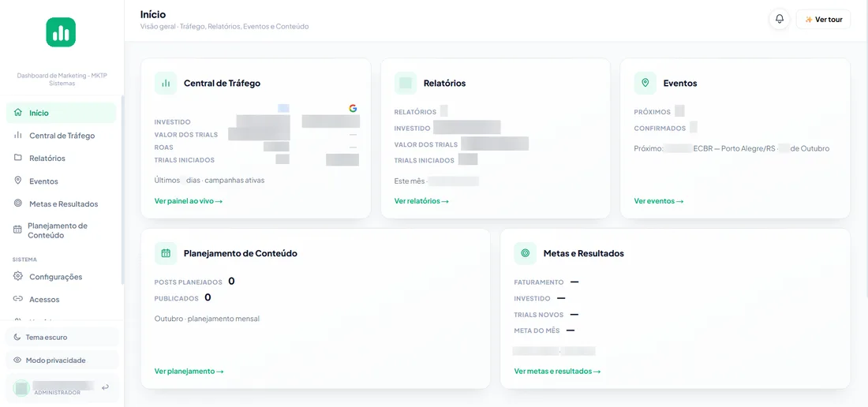Click the PRÓXIMOS label in Eventos
This screenshot has width=868, height=407.
pos(652,112)
